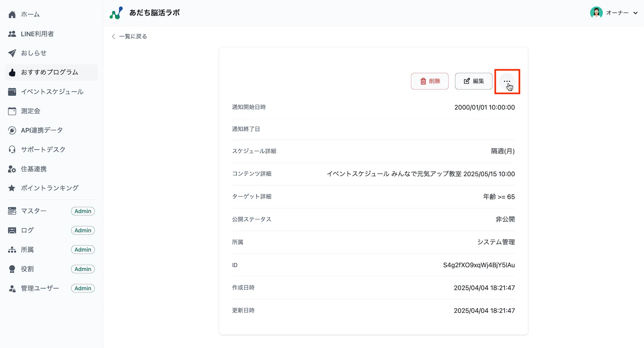This screenshot has height=348, width=644.
Task: Open the マスター admin section icon
Action: coord(12,211)
